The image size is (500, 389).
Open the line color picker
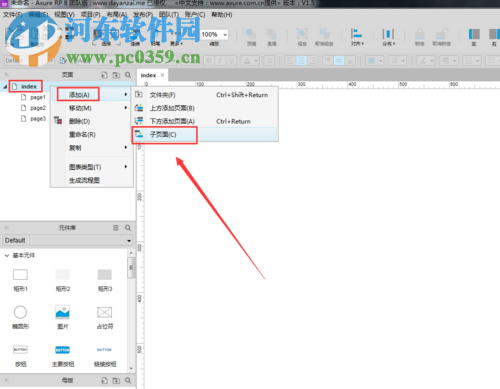426,61
